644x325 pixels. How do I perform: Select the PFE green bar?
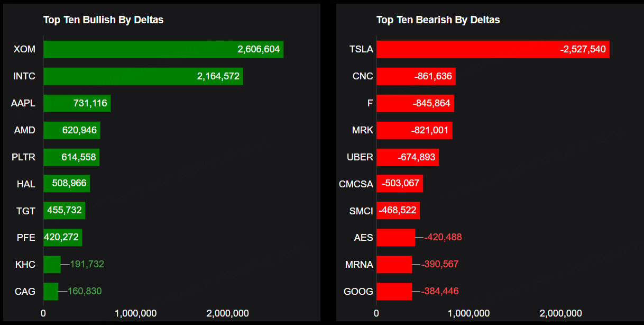click(x=62, y=238)
